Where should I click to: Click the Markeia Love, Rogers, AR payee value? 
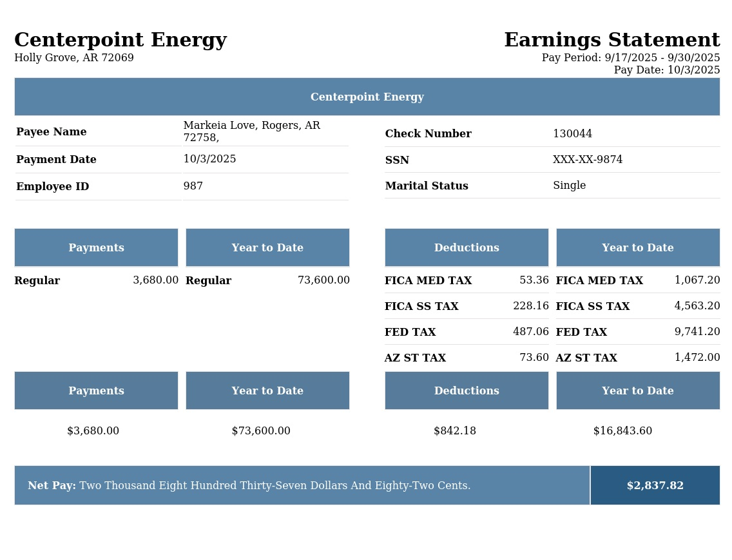pyautogui.click(x=251, y=131)
